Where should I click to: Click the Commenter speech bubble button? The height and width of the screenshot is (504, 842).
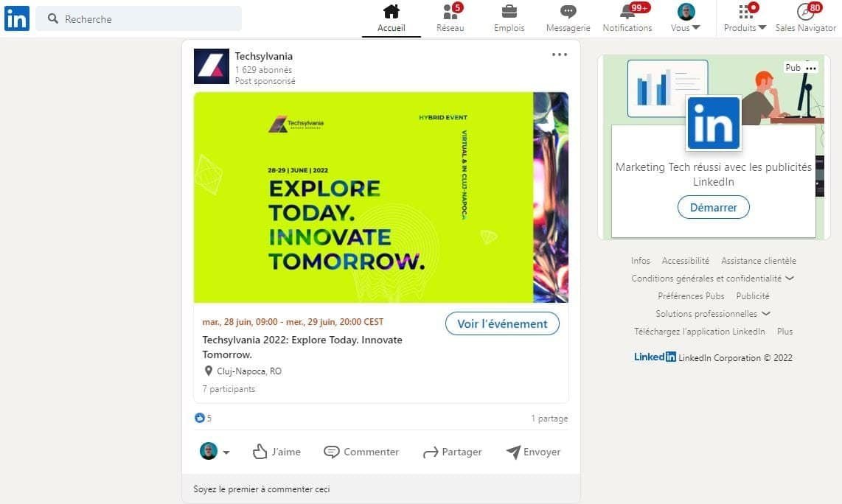point(361,452)
